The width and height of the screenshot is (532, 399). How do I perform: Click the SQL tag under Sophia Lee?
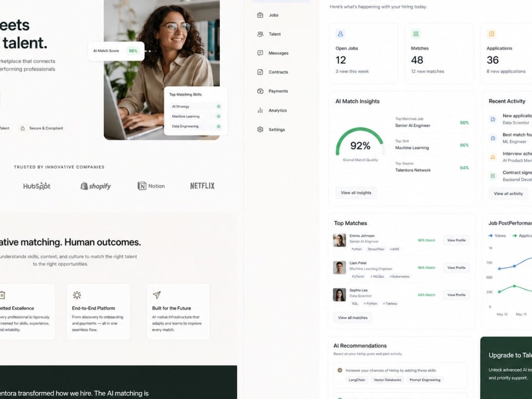tap(354, 303)
